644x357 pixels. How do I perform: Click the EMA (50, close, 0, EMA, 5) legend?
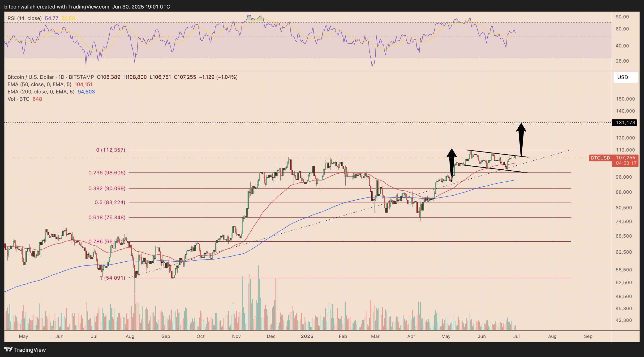pos(39,84)
